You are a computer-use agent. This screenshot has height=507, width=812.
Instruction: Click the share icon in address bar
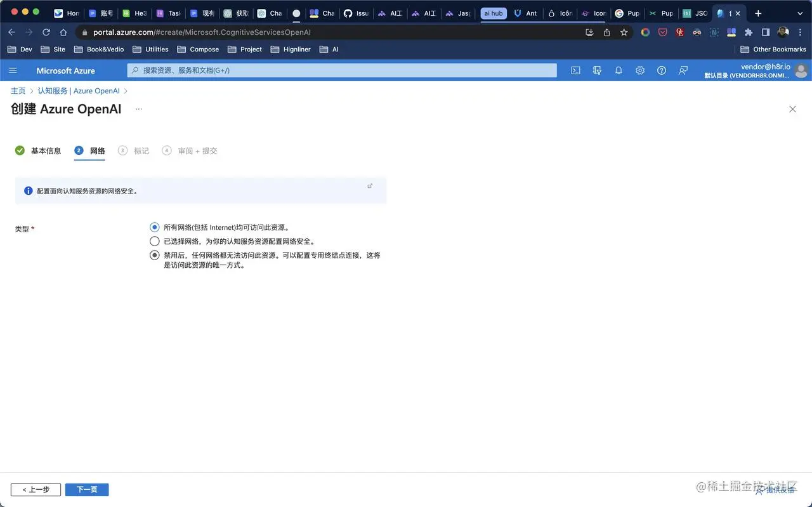[607, 32]
